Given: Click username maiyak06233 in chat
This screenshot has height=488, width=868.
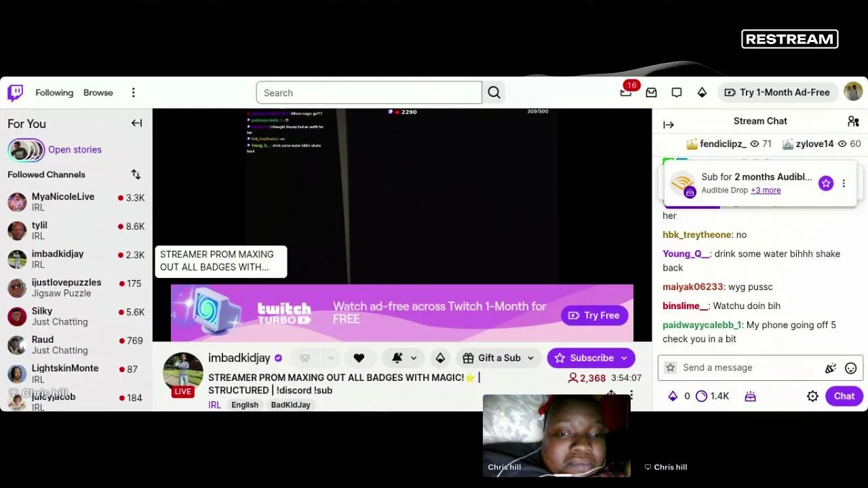Looking at the screenshot, I should click(692, 287).
